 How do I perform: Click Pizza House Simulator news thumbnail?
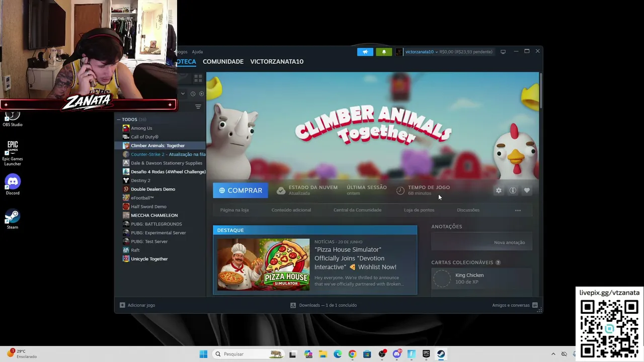pos(264,264)
